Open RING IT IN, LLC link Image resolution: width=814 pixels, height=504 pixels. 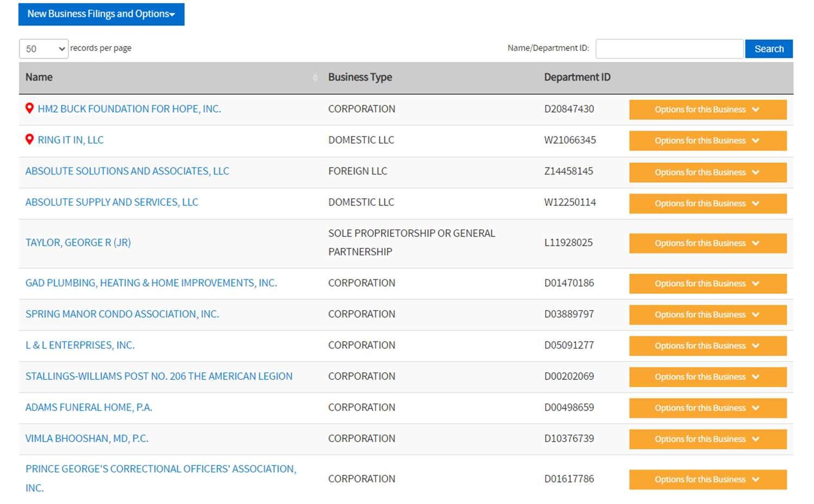(70, 140)
